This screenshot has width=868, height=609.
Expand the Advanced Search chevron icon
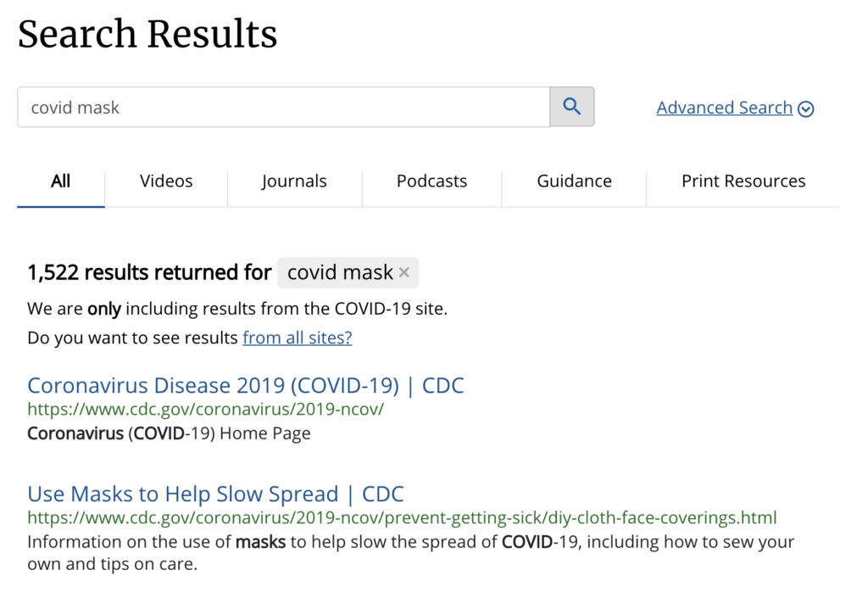(x=806, y=109)
